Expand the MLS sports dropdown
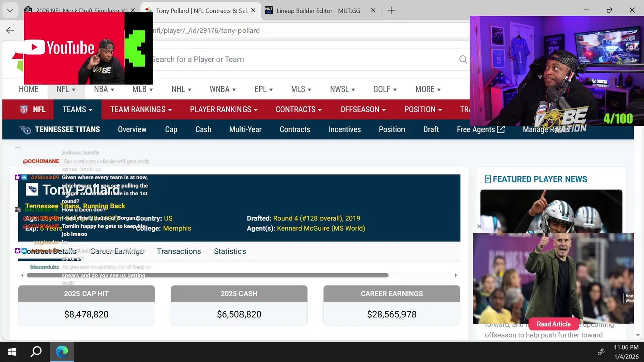This screenshot has height=362, width=644. [301, 89]
